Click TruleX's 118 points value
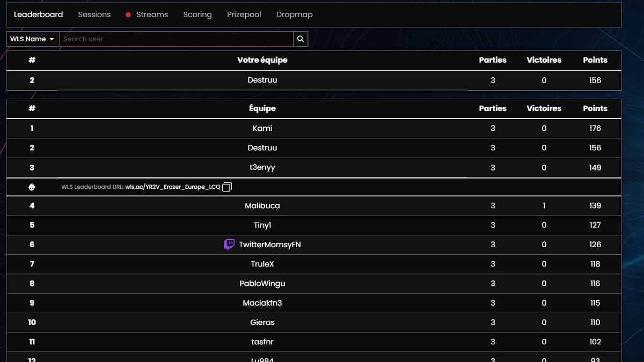644x362 pixels. 595,264
